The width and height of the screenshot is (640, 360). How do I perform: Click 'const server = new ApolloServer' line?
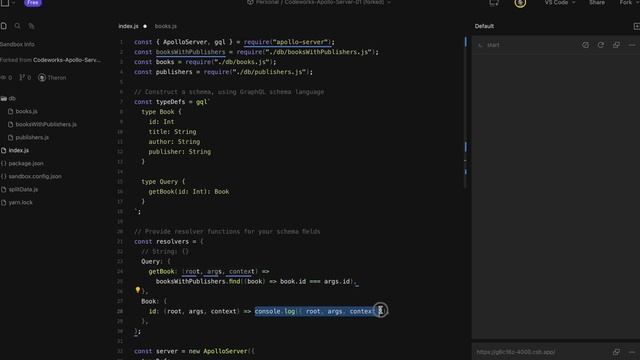click(191, 351)
